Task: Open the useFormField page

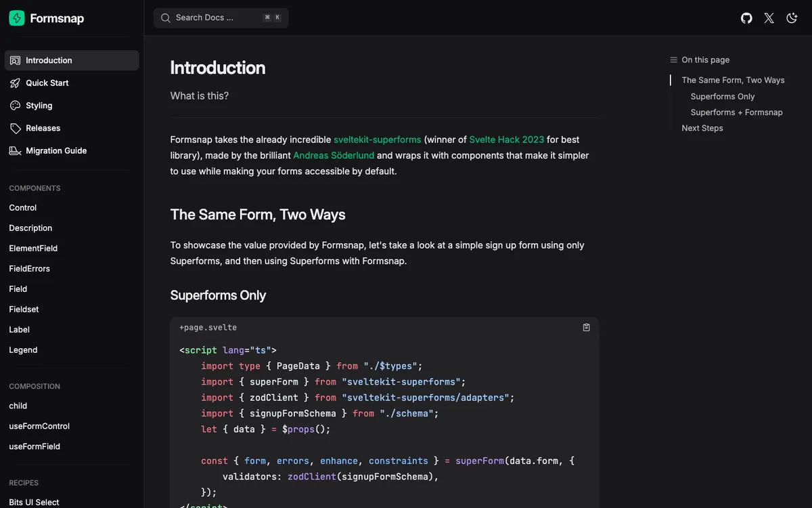Action: click(x=35, y=446)
